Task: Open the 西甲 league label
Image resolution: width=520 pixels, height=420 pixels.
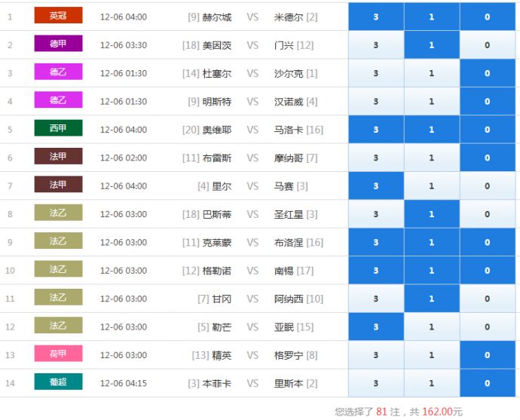Action: pyautogui.click(x=58, y=128)
